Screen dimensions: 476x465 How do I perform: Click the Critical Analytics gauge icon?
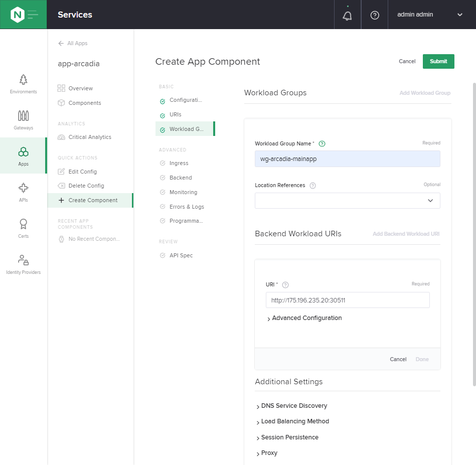click(x=61, y=137)
